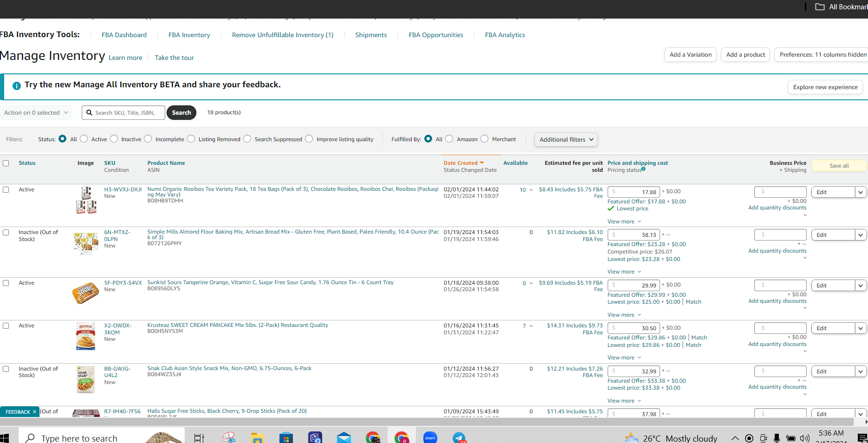
Task: Check the Snak Club row checkbox
Action: coord(6,369)
